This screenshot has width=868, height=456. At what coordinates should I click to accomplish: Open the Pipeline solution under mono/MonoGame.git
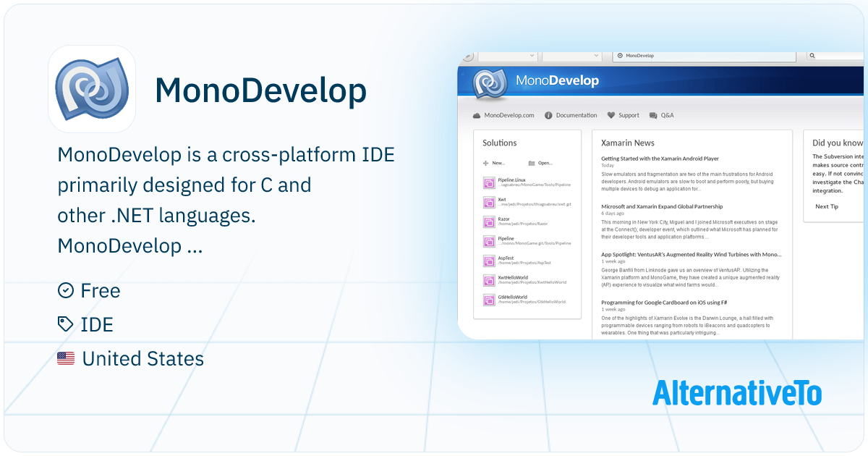(x=527, y=241)
